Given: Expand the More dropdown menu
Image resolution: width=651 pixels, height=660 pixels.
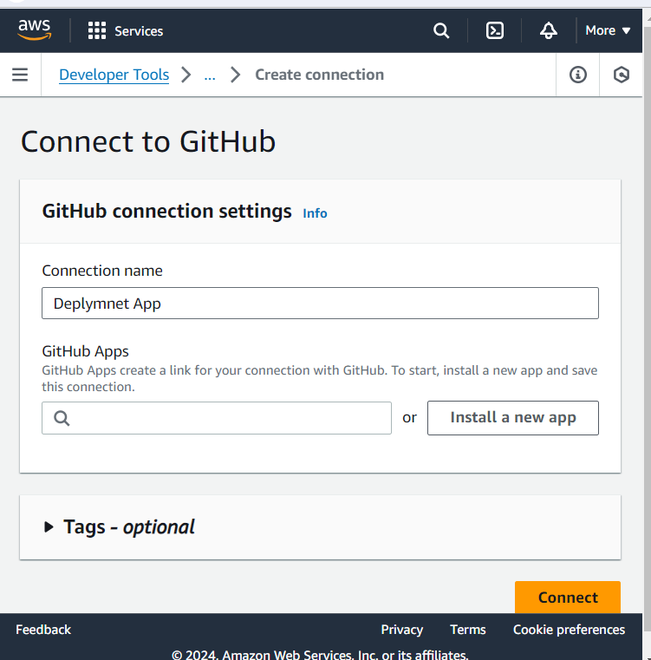Looking at the screenshot, I should pyautogui.click(x=608, y=31).
